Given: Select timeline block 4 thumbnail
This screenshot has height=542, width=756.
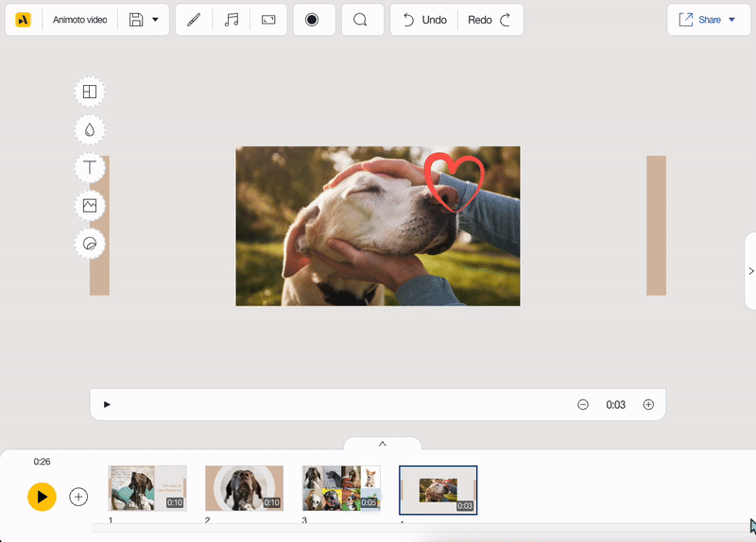Looking at the screenshot, I should (x=438, y=490).
